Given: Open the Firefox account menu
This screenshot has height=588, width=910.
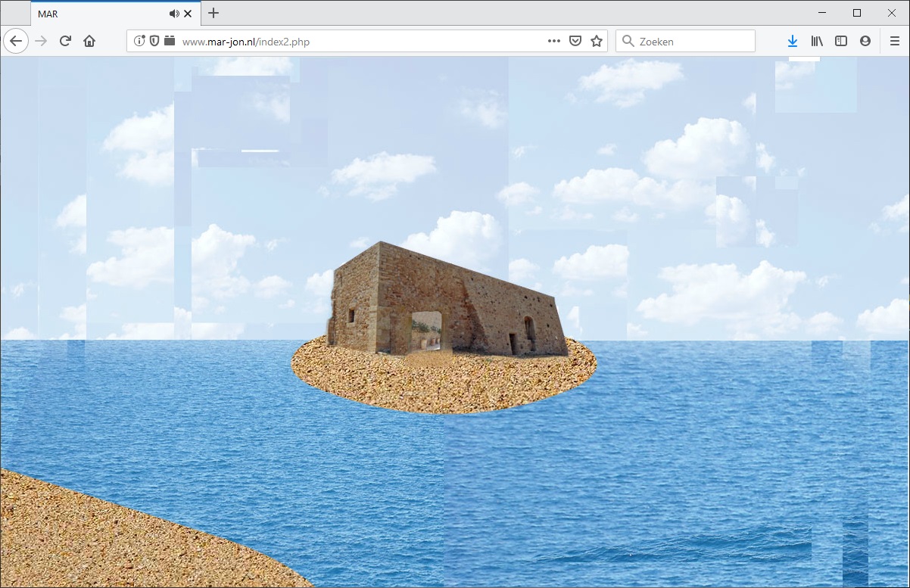Looking at the screenshot, I should (865, 41).
